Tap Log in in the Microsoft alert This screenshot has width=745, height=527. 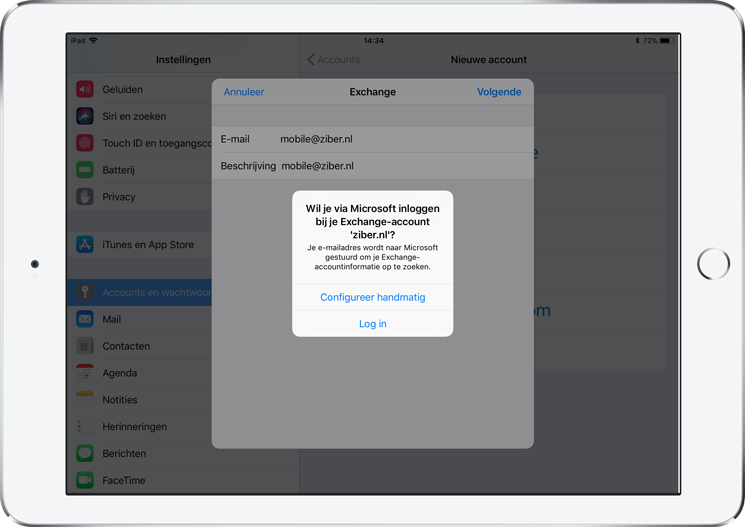372,324
